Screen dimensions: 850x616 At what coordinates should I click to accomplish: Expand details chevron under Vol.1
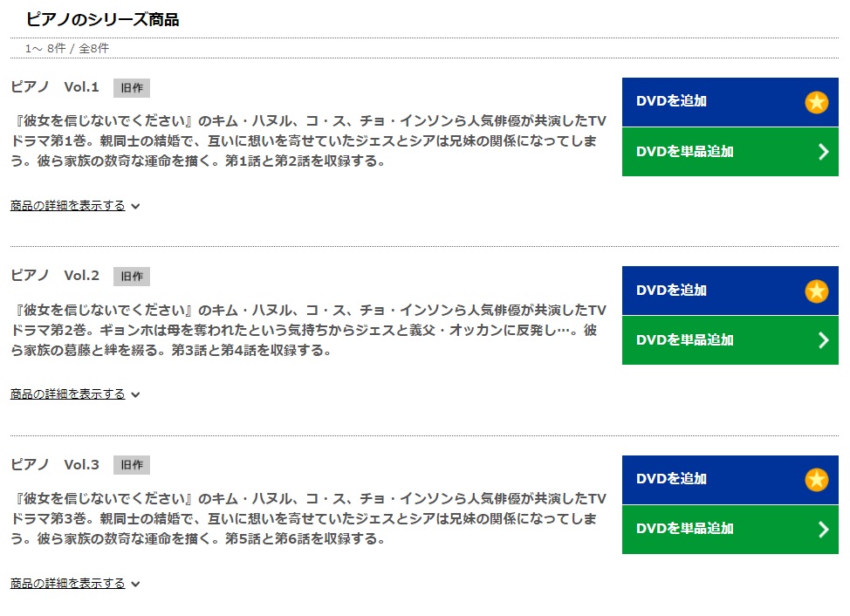click(x=135, y=206)
